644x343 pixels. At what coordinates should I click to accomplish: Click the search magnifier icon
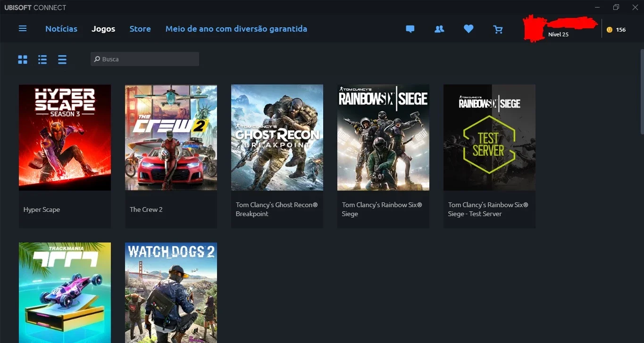[x=97, y=59]
